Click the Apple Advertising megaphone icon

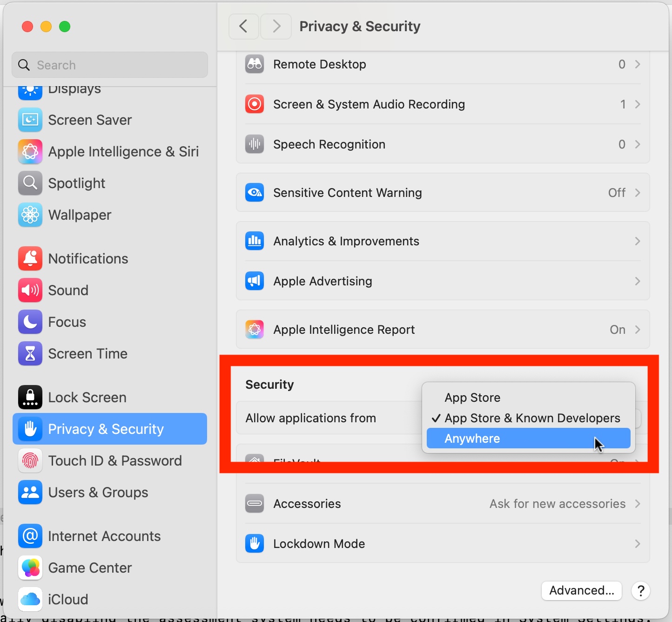[x=255, y=281]
